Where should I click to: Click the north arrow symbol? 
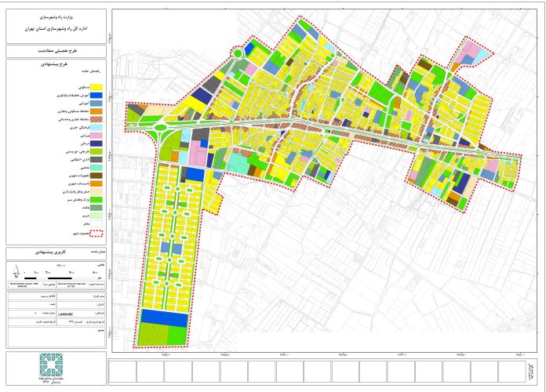tap(16, 272)
